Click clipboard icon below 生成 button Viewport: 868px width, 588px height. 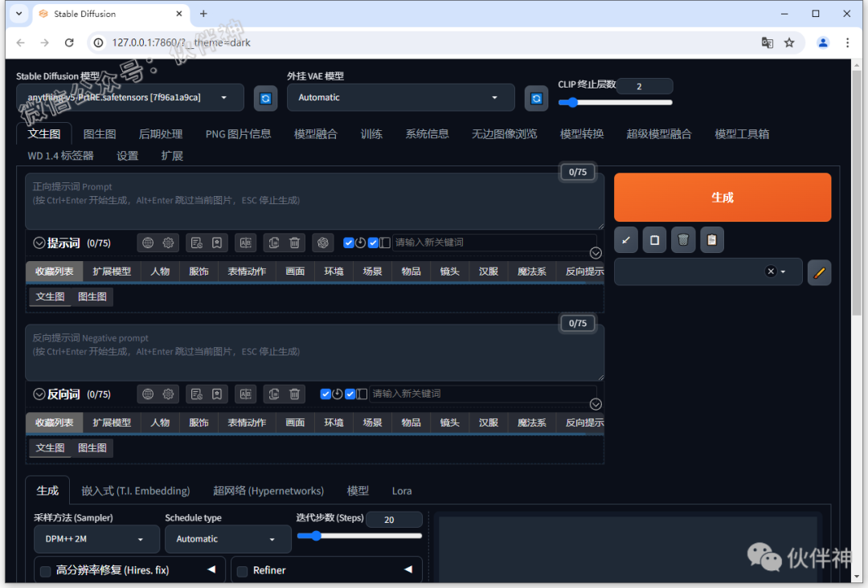[712, 240]
